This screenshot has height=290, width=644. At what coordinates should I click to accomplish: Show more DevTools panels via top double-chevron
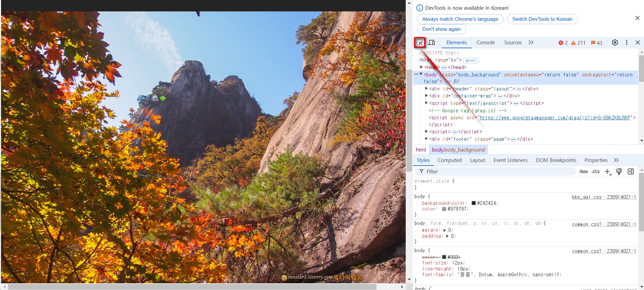tap(531, 43)
